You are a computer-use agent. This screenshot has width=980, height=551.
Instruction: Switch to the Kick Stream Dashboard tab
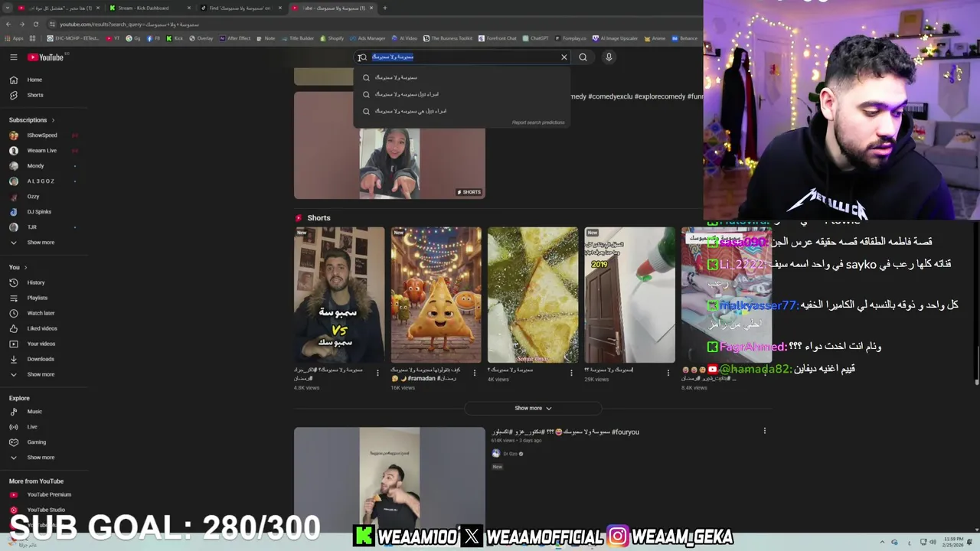coord(144,8)
